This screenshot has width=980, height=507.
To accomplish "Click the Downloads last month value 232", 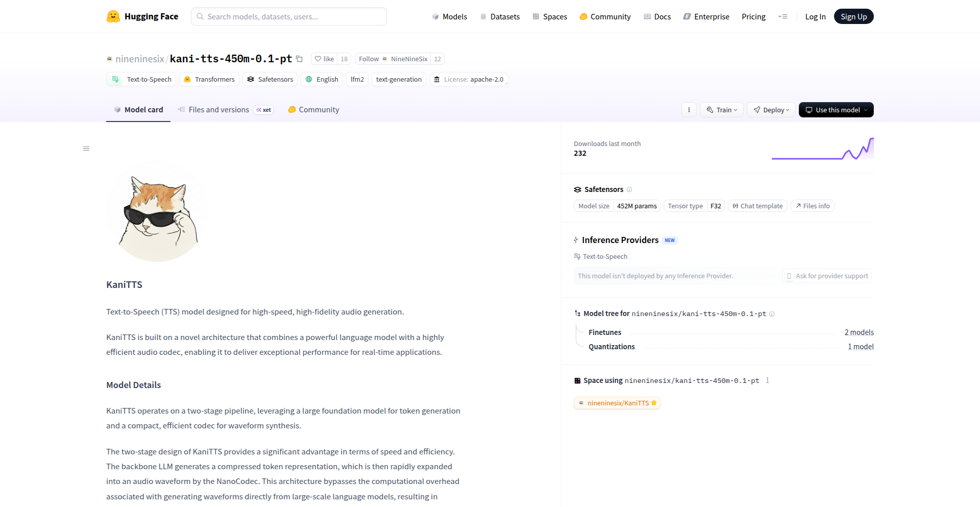I will click(x=580, y=153).
